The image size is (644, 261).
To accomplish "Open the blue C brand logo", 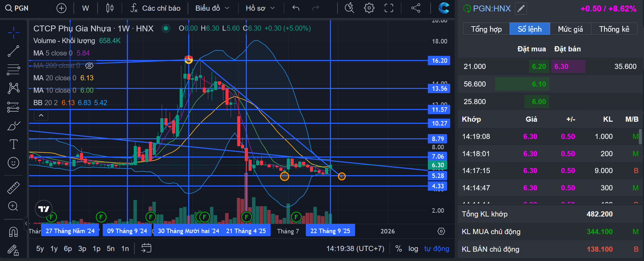I will tap(444, 8).
